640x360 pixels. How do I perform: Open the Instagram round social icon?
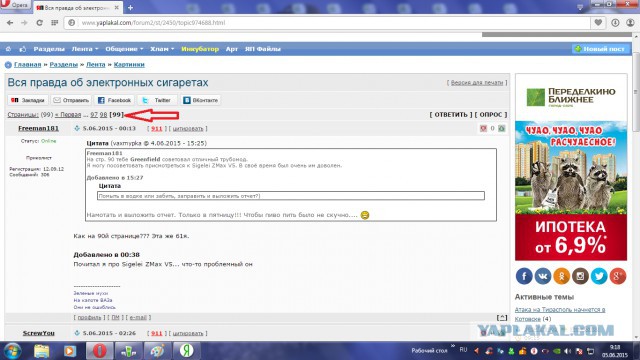[580, 276]
